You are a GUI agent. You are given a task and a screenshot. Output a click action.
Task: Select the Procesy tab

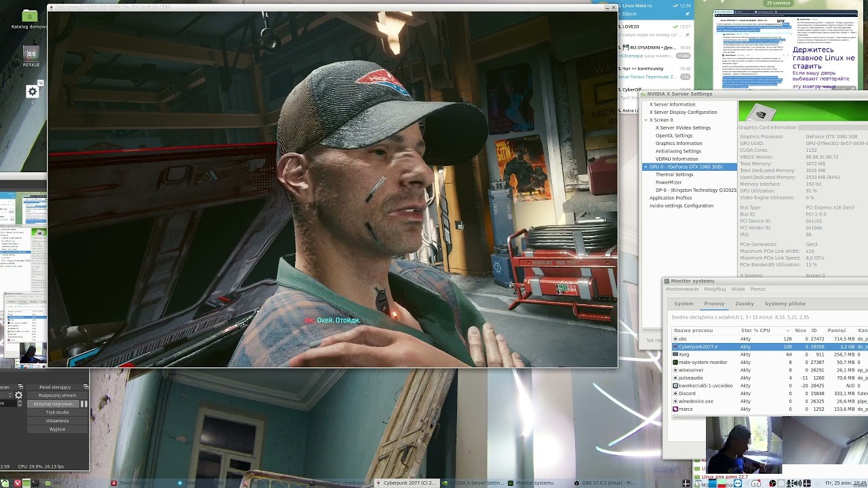[714, 304]
